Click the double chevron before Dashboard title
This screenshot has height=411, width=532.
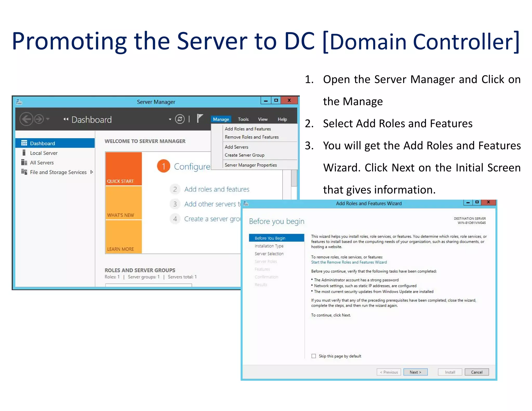coord(66,119)
